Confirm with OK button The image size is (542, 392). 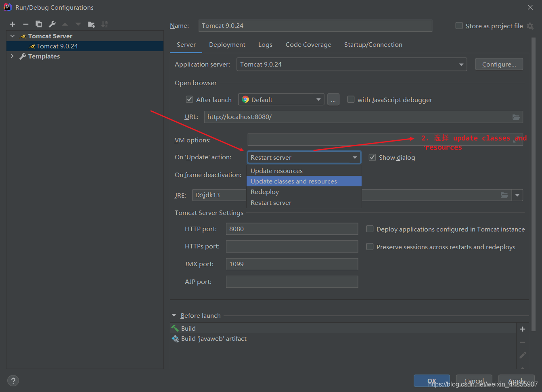[x=432, y=381]
